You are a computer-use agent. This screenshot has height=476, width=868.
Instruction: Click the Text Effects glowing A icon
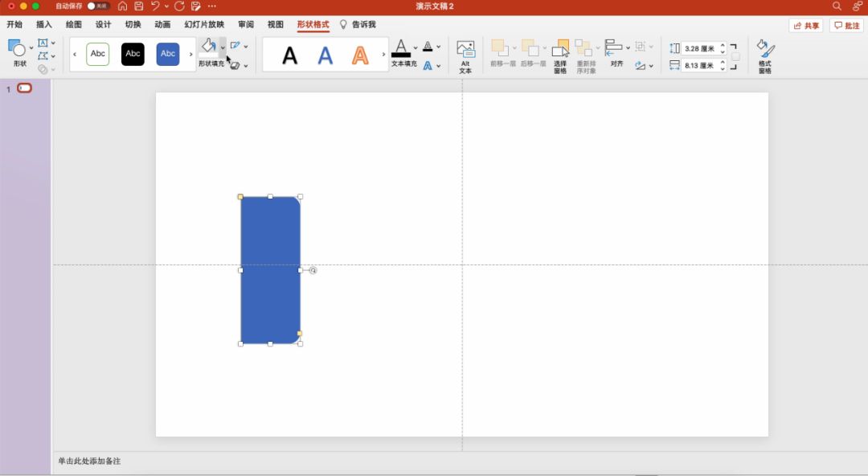tap(428, 65)
